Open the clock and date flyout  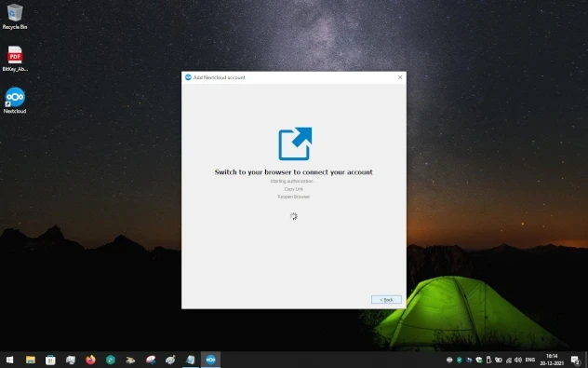click(552, 360)
